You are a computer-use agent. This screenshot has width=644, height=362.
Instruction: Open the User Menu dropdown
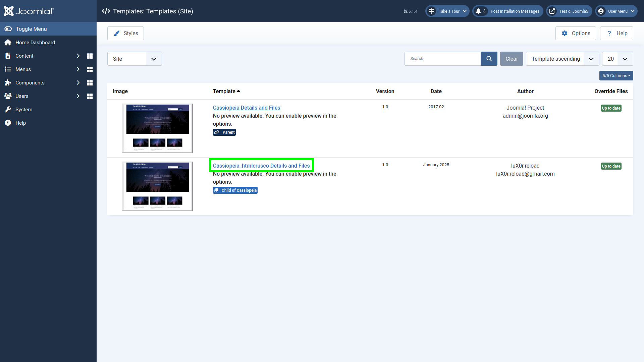616,11
